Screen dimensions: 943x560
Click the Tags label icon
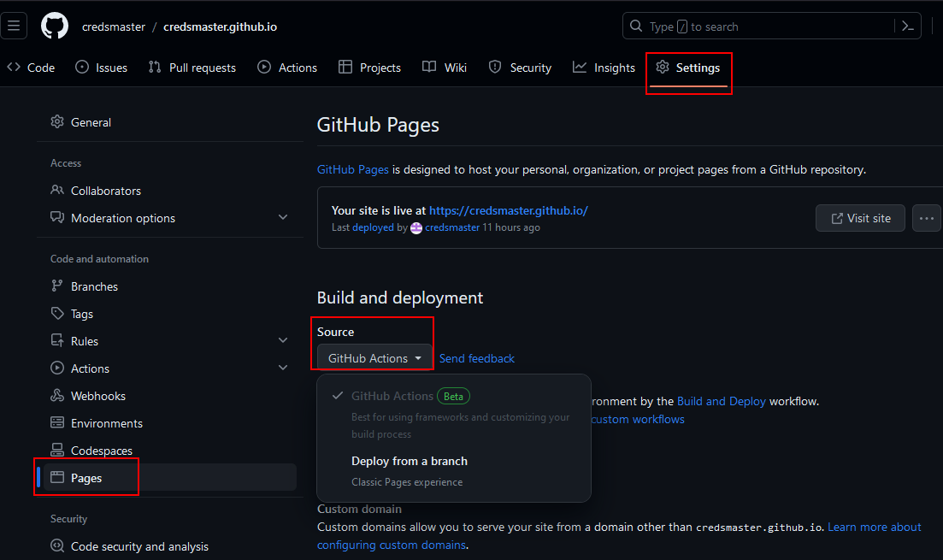tap(57, 314)
